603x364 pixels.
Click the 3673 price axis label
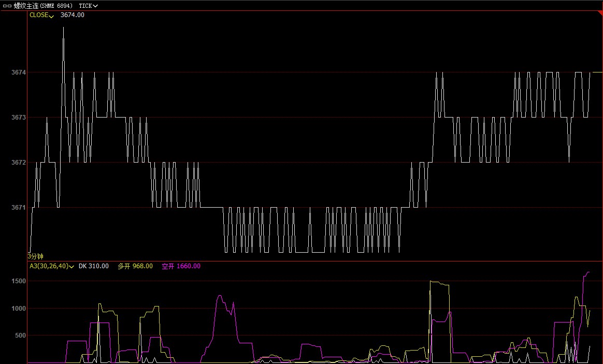18,118
